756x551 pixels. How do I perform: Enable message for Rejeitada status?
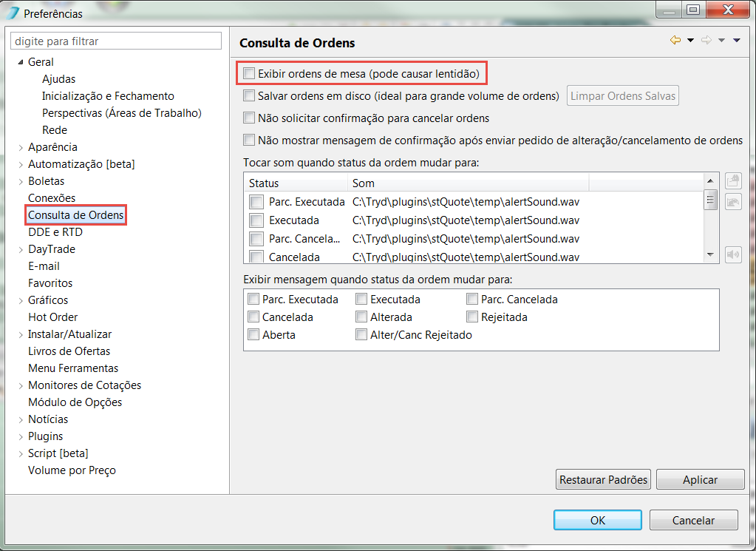point(472,317)
